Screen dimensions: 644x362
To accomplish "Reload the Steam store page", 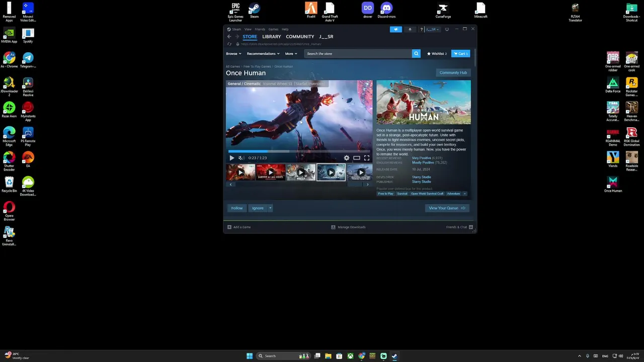I will (229, 44).
